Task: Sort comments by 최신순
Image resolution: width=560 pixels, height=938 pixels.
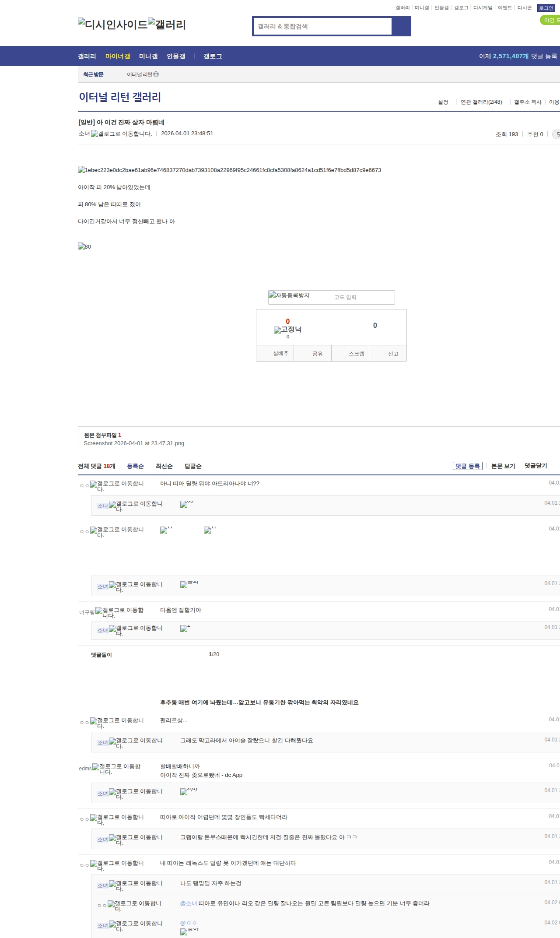Action: pos(164,466)
